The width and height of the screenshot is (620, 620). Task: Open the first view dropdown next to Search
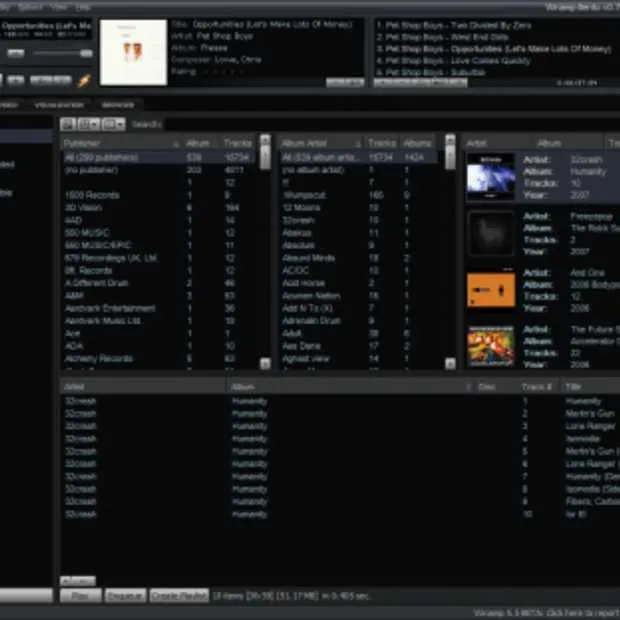tap(89, 124)
